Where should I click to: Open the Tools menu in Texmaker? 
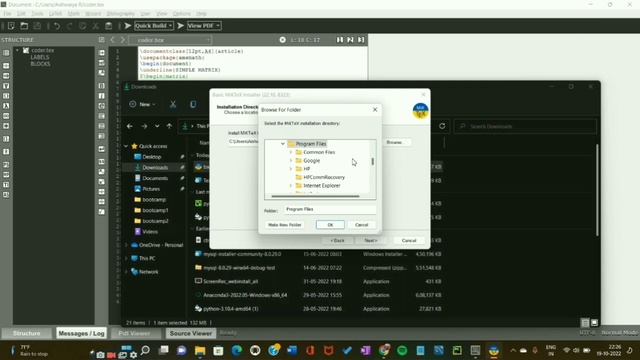37,13
